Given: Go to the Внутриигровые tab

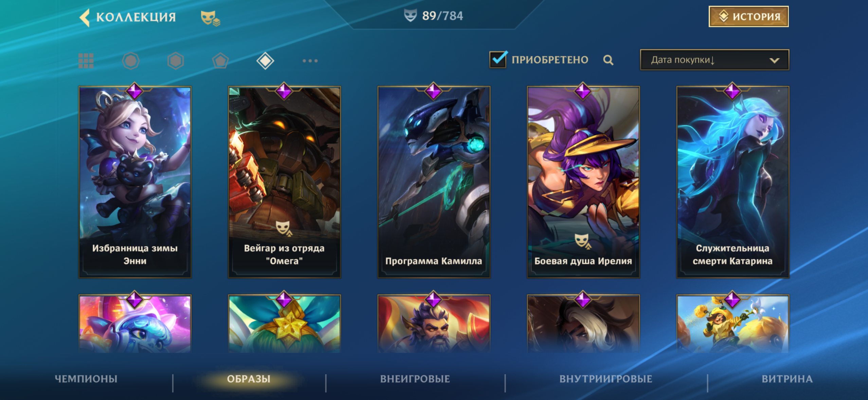Looking at the screenshot, I should [606, 379].
